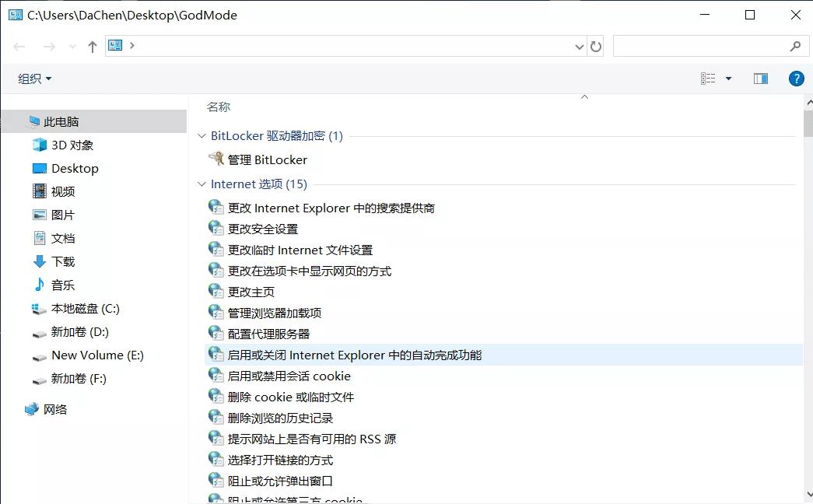Open 更改主页 item

coord(251,292)
